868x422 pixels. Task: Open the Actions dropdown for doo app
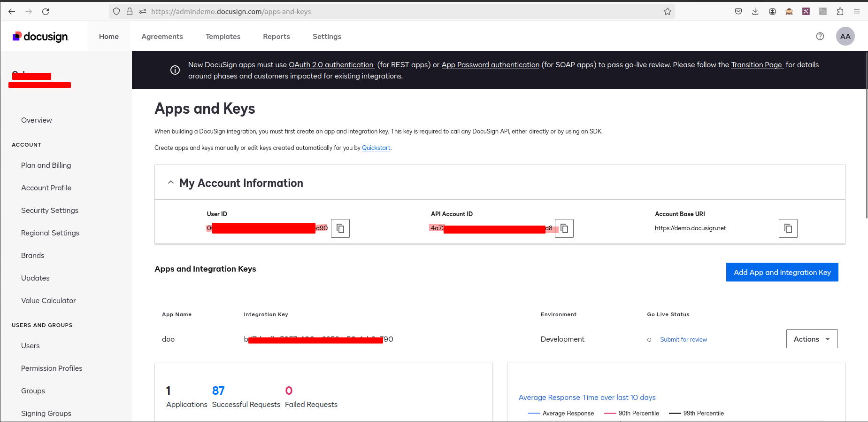pos(812,339)
